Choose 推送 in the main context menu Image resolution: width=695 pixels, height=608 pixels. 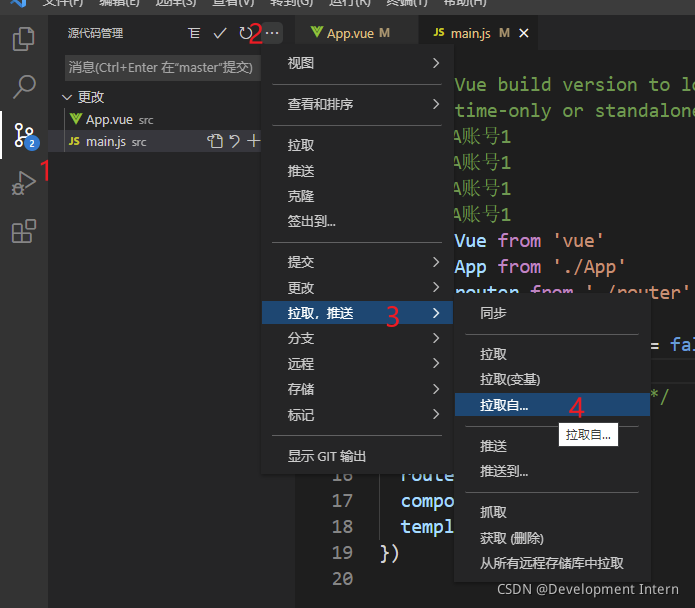(x=357, y=171)
